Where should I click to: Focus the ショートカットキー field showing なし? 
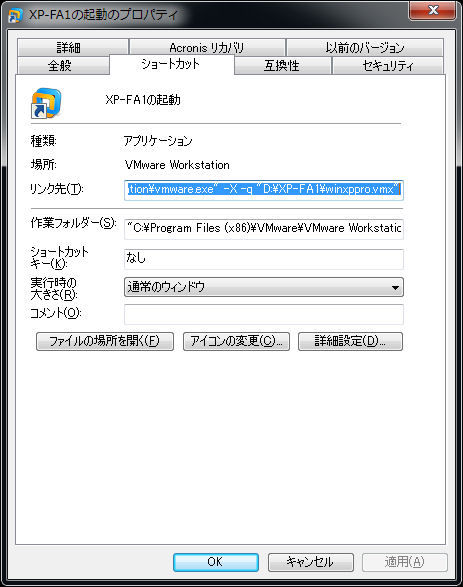264,259
